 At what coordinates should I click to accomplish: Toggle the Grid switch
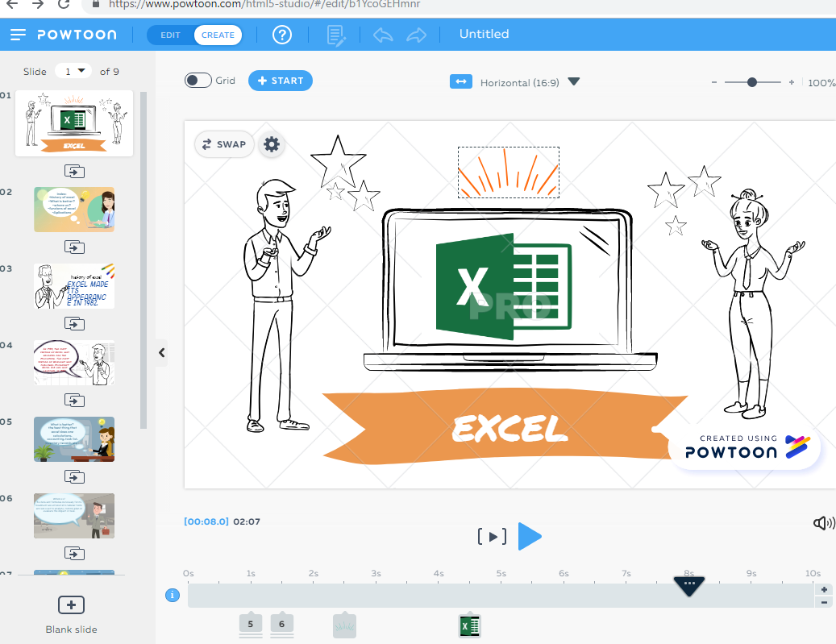click(198, 81)
